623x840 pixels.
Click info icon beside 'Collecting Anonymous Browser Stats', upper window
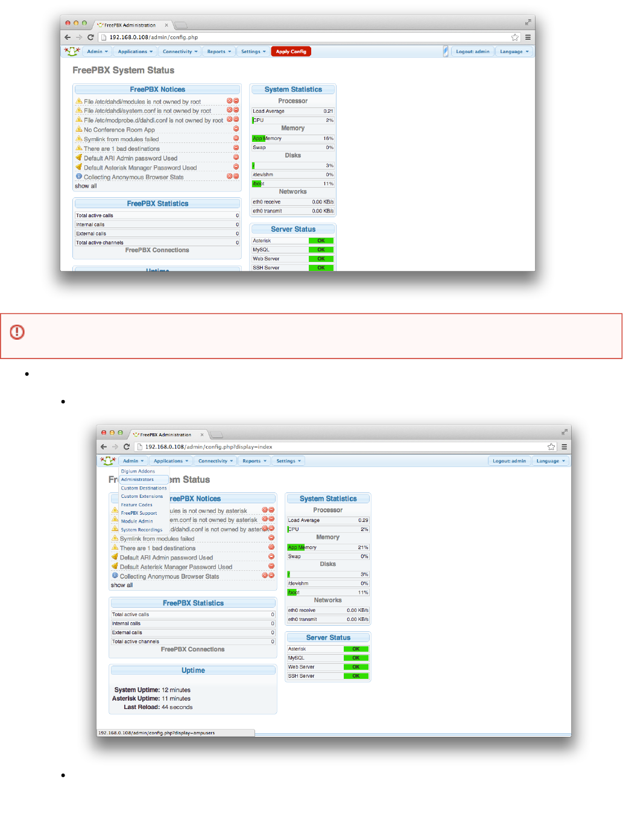pyautogui.click(x=78, y=176)
